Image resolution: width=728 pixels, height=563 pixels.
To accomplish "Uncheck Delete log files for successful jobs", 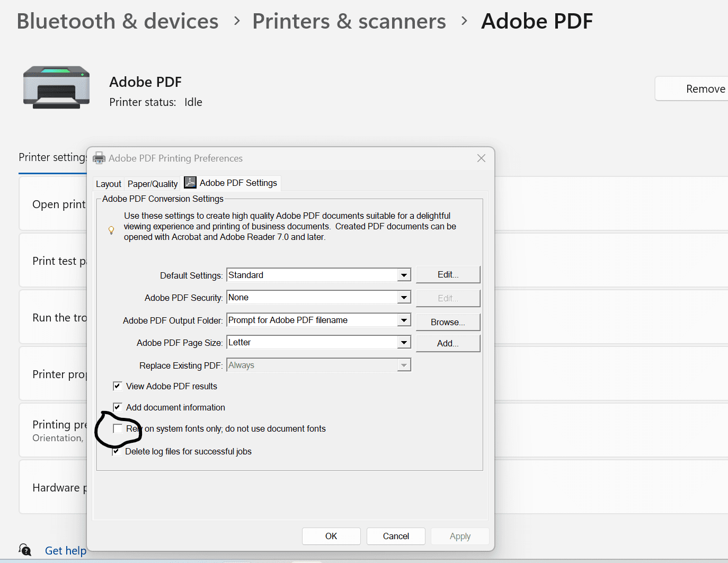I will click(116, 452).
